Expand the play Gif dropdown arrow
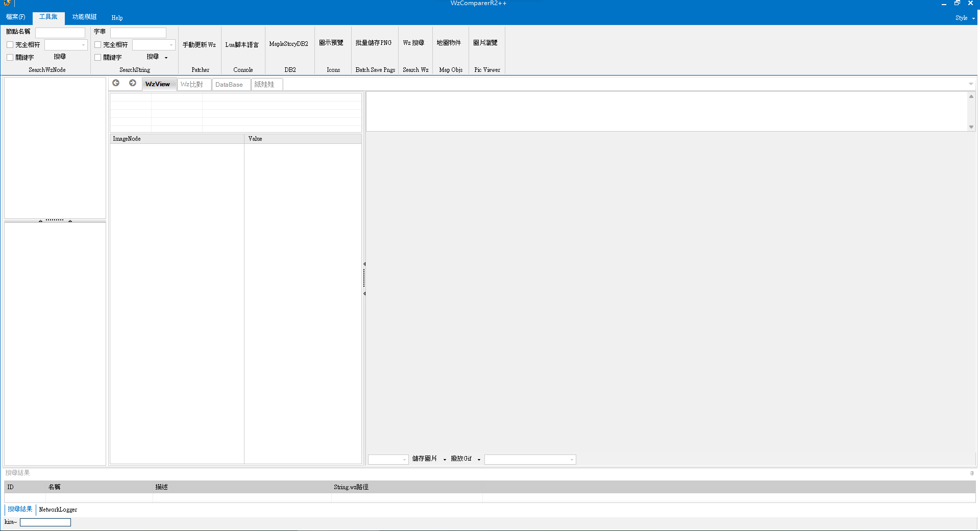980x531 pixels. (x=479, y=460)
